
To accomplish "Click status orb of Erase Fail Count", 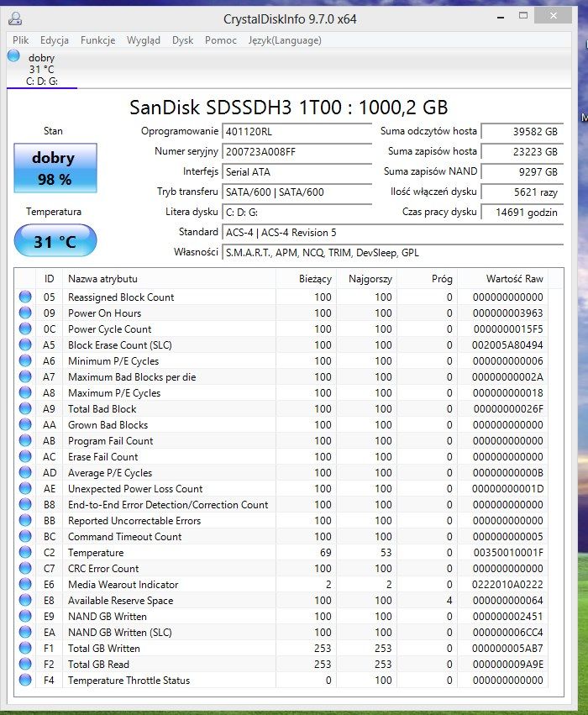I will pyautogui.click(x=25, y=456).
